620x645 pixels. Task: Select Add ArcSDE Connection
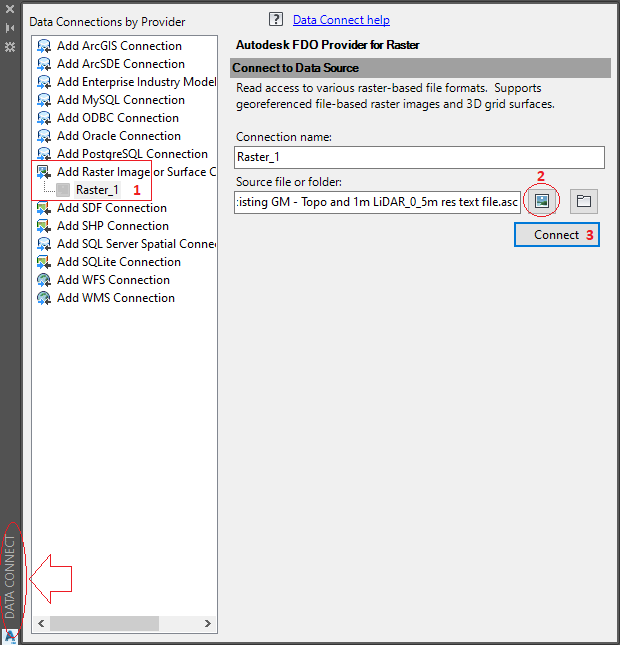click(x=121, y=64)
